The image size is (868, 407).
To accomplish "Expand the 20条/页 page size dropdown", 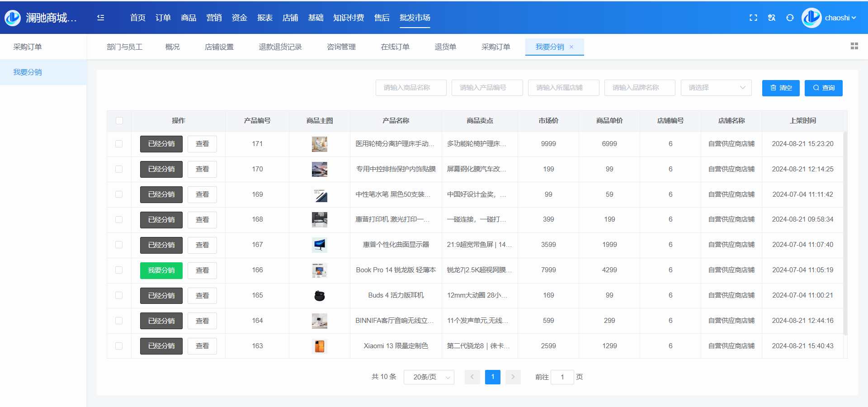I will [429, 377].
